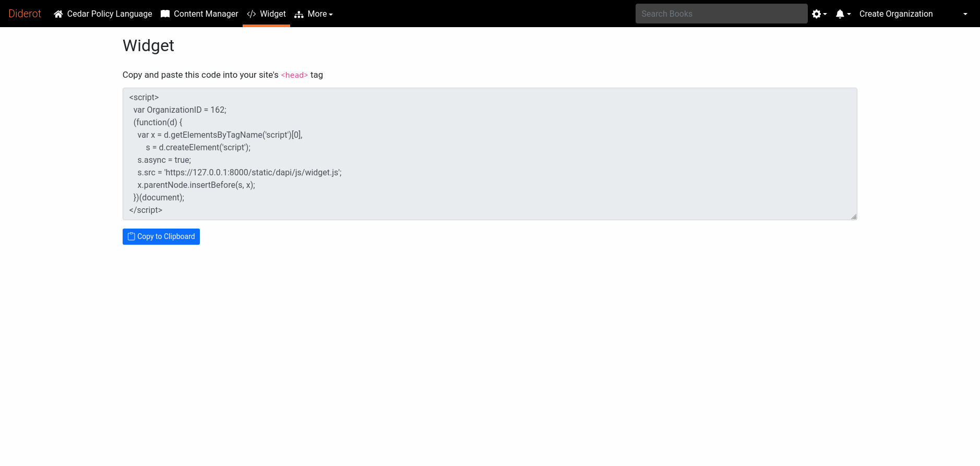
Task: Click the 'x.parentNode.insertBefore(s, x);' line
Action: click(x=196, y=185)
